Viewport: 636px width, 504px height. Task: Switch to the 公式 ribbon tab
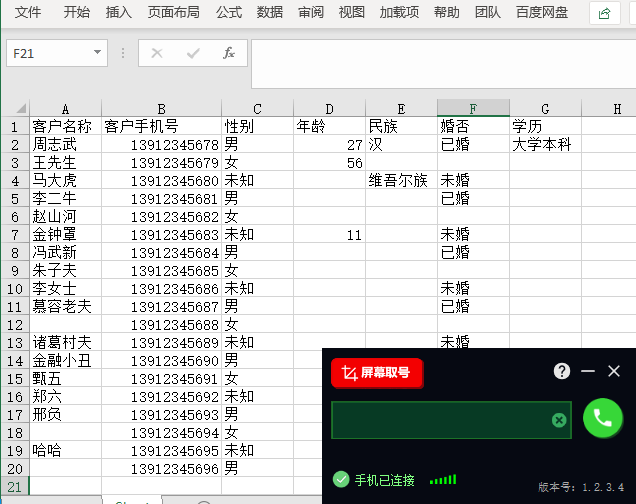pos(229,13)
